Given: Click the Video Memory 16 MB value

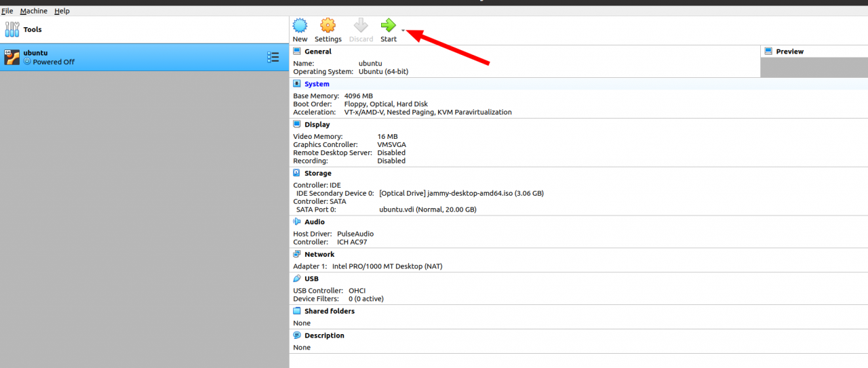Looking at the screenshot, I should point(388,137).
